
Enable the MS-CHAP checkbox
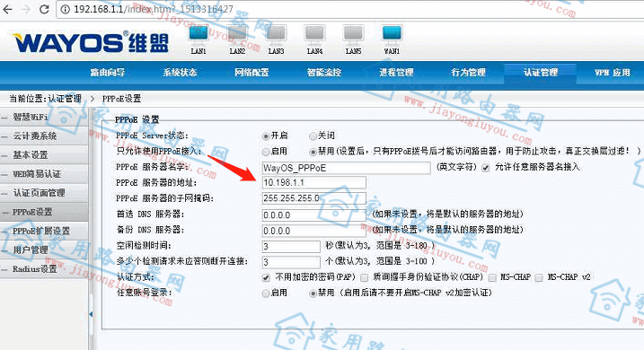pos(492,278)
